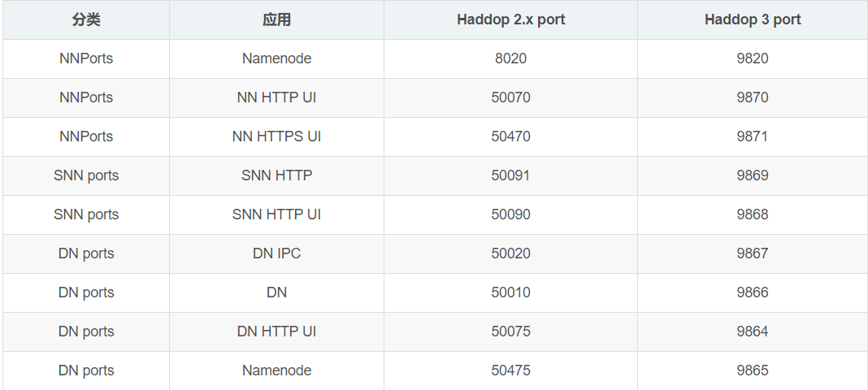Click the 50090 value
868x390 pixels.
[511, 214]
